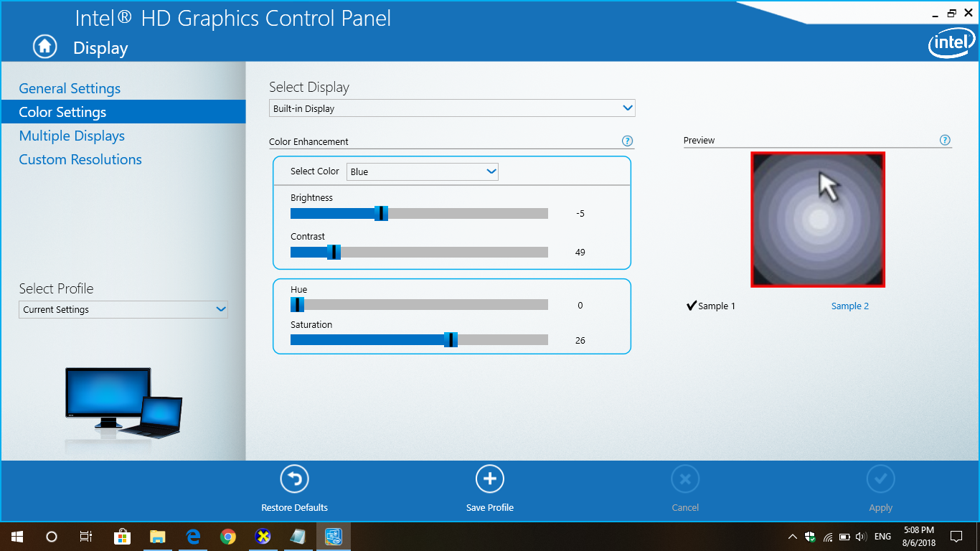Viewport: 980px width, 551px height.
Task: Expand the Select Profile Current Settings dropdown
Action: 123,310
